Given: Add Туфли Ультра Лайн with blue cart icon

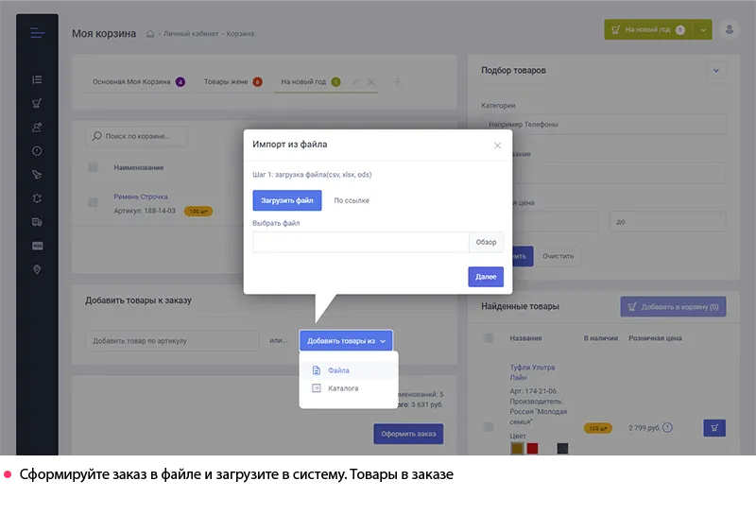Looking at the screenshot, I should pos(714,428).
